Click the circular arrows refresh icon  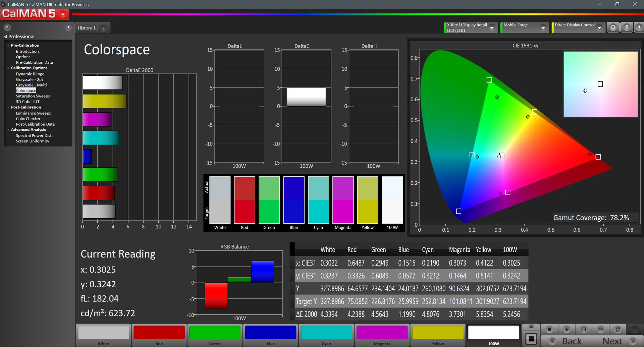click(x=618, y=329)
